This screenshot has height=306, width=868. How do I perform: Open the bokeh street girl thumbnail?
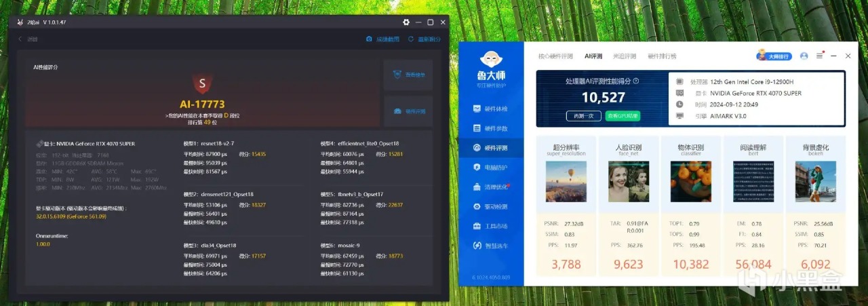pyautogui.click(x=816, y=181)
